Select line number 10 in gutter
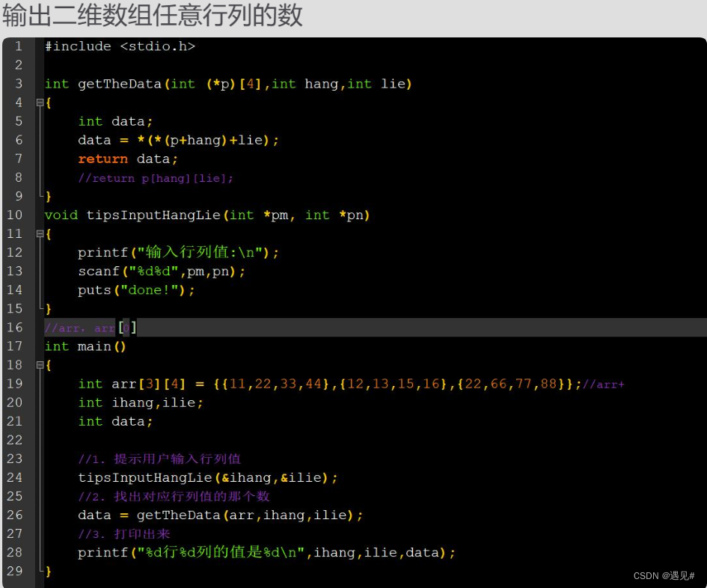707x588 pixels. click(x=14, y=215)
